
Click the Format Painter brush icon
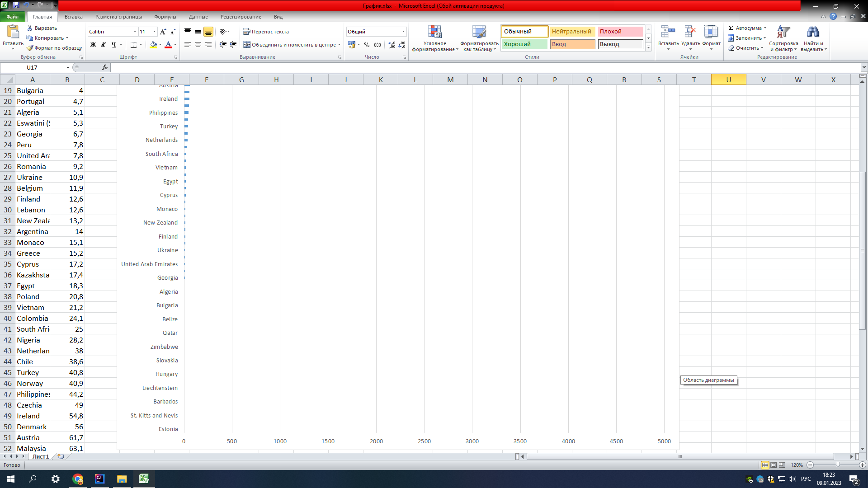30,48
